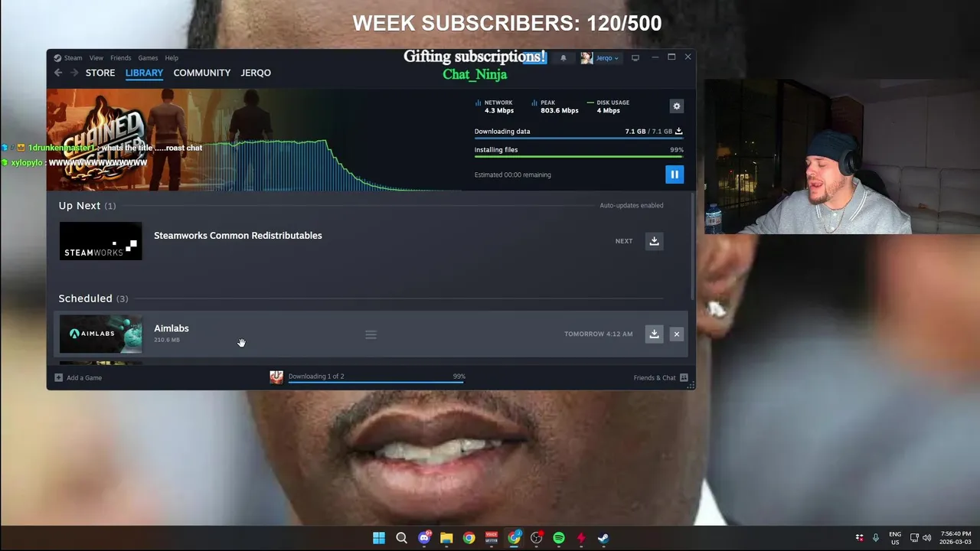The height and width of the screenshot is (551, 980).
Task: Start the Aimlabs download immediately
Action: (x=654, y=334)
